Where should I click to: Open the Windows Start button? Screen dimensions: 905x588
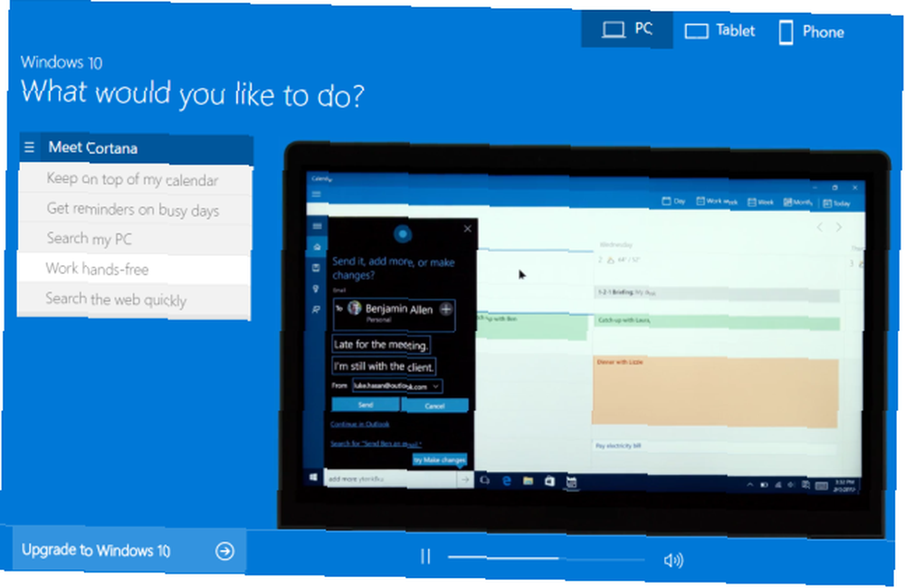(313, 478)
